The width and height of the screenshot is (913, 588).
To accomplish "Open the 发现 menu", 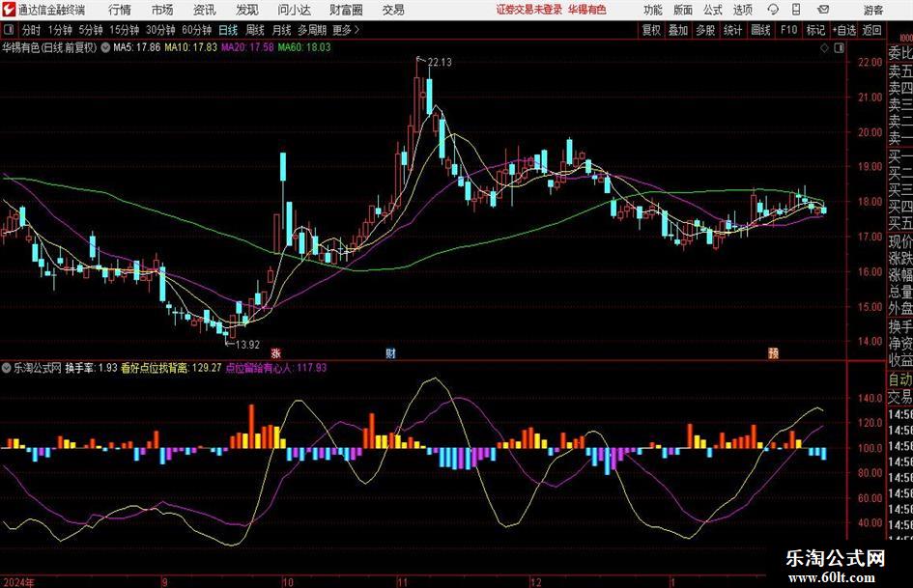I will pyautogui.click(x=247, y=10).
